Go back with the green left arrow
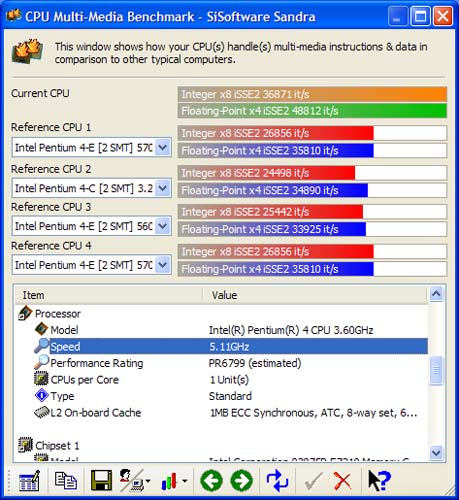Image resolution: width=459 pixels, height=500 pixels. point(211,481)
